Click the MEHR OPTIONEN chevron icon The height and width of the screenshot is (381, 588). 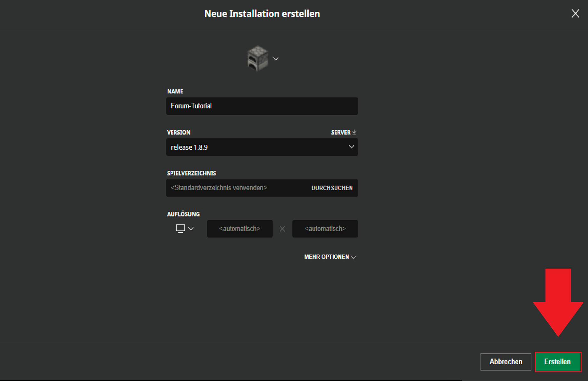(x=354, y=257)
